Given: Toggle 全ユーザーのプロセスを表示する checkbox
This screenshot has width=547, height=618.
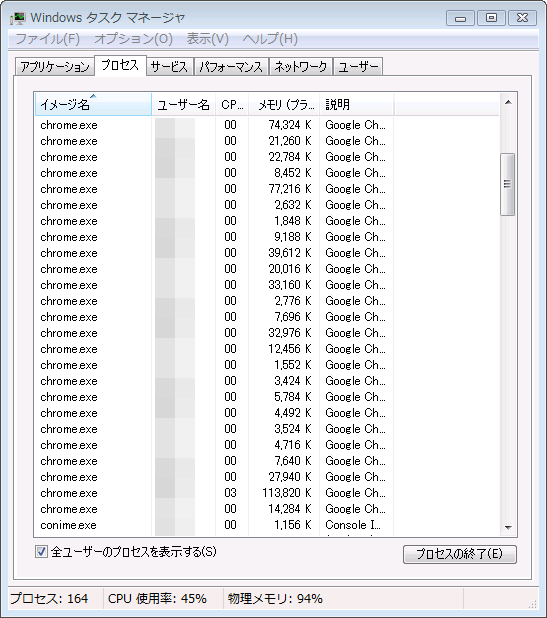Looking at the screenshot, I should [41, 551].
